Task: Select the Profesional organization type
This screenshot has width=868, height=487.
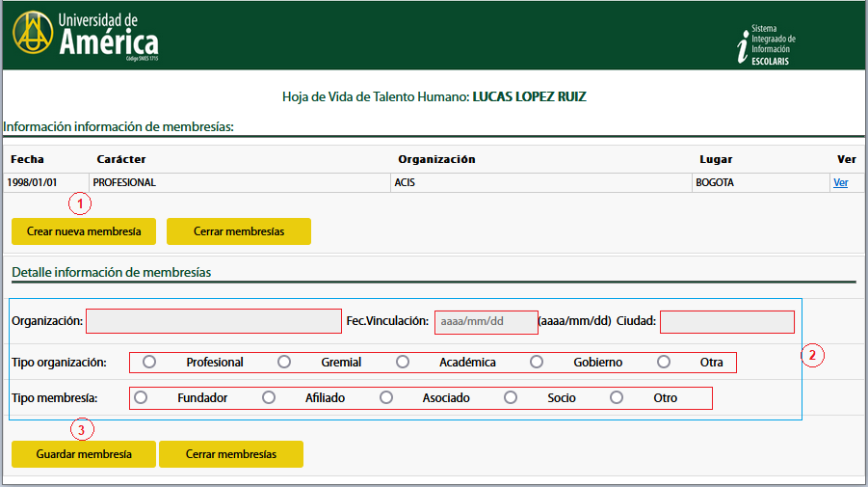Action: tap(149, 362)
